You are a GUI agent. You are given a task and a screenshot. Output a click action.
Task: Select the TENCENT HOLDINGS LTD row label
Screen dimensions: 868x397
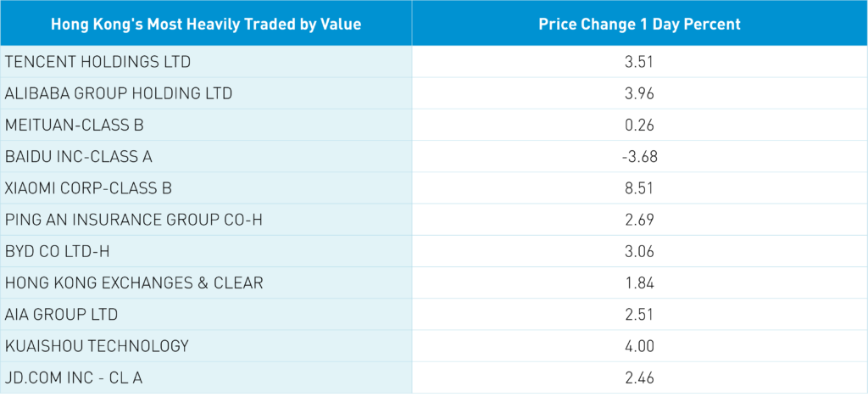point(98,61)
